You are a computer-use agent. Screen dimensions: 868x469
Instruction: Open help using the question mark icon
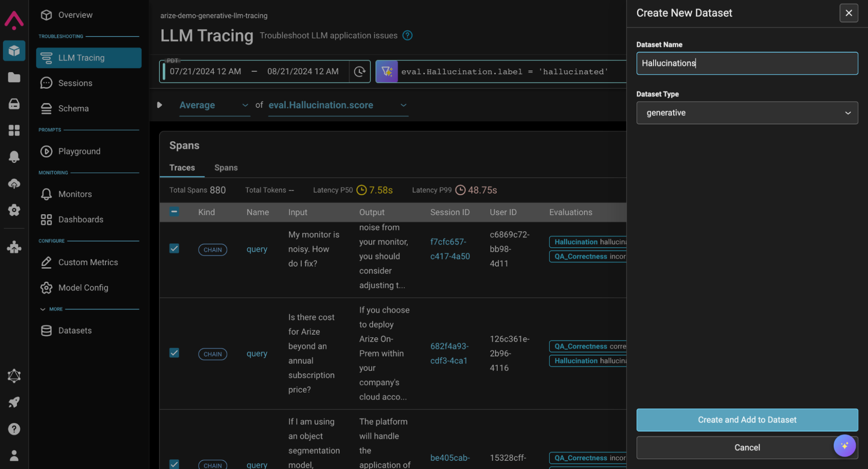14,429
